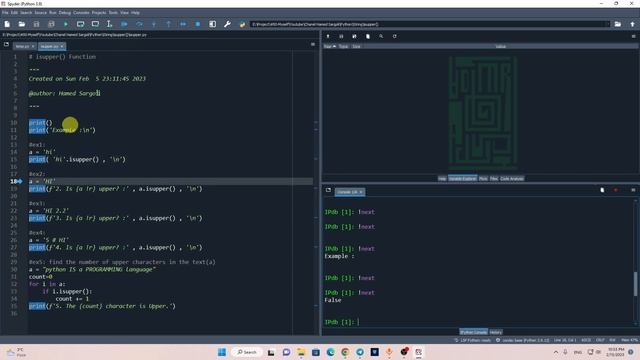
Task: Stop debugging blue square icon
Action: point(198,24)
